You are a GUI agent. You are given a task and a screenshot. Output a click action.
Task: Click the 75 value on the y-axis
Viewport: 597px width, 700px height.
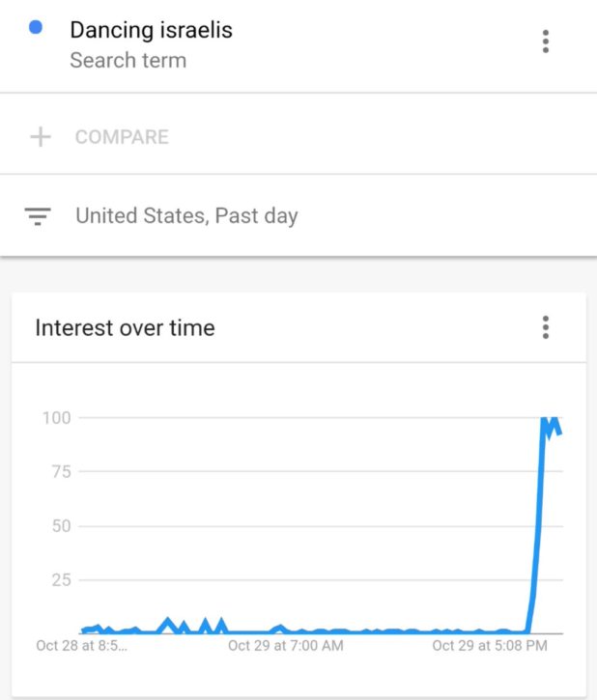(x=60, y=472)
